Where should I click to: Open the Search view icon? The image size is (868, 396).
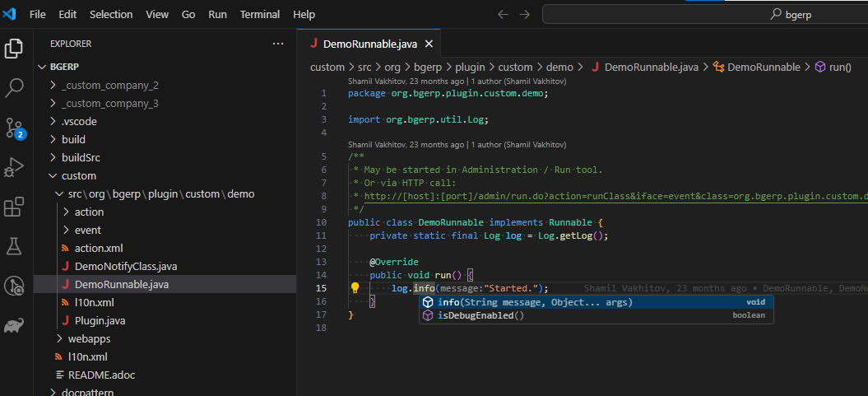tap(14, 88)
